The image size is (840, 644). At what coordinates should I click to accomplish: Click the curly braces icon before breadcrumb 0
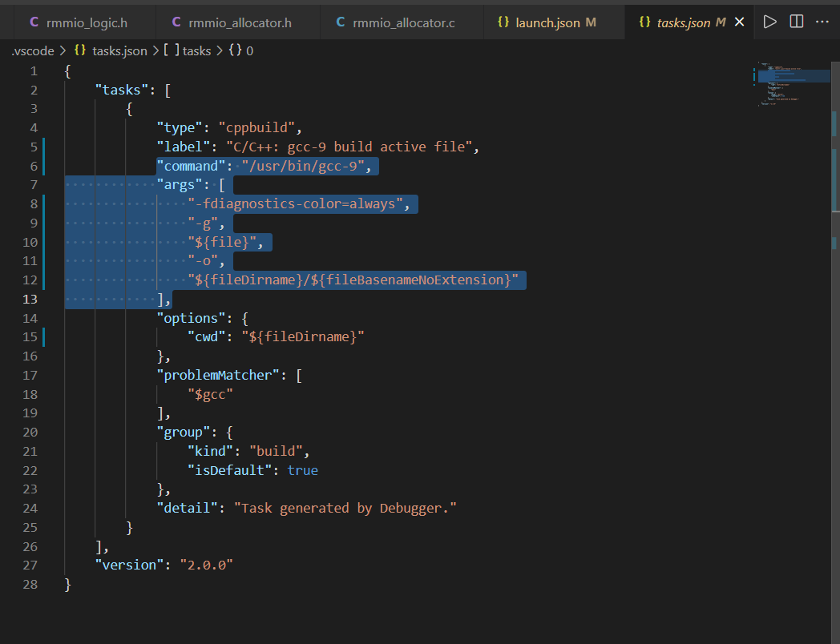point(235,50)
